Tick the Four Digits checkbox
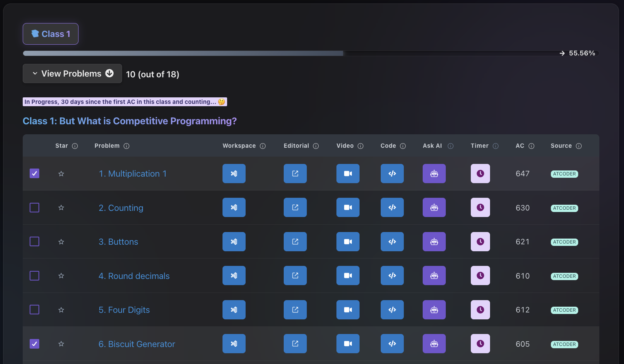Screen dimensions: 624x364 [35, 310]
